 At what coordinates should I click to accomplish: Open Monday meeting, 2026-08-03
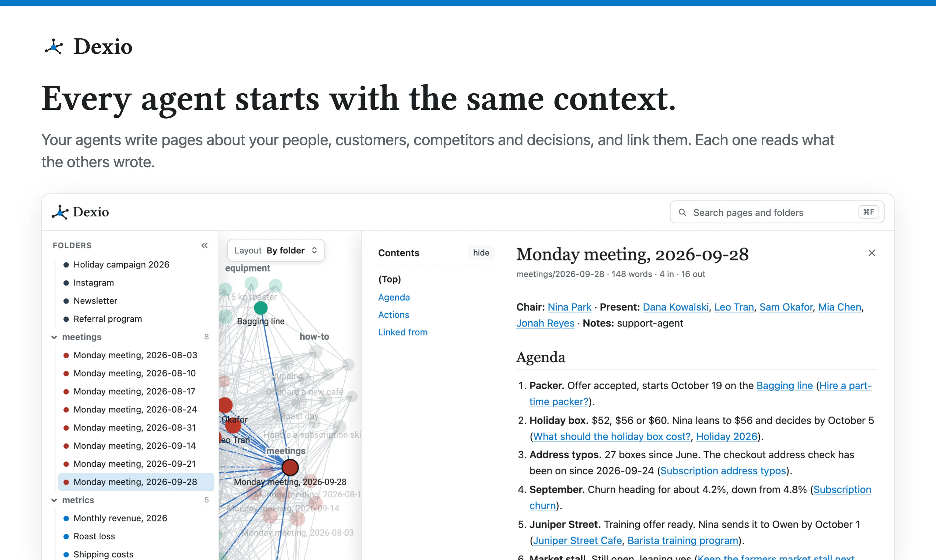pyautogui.click(x=136, y=355)
